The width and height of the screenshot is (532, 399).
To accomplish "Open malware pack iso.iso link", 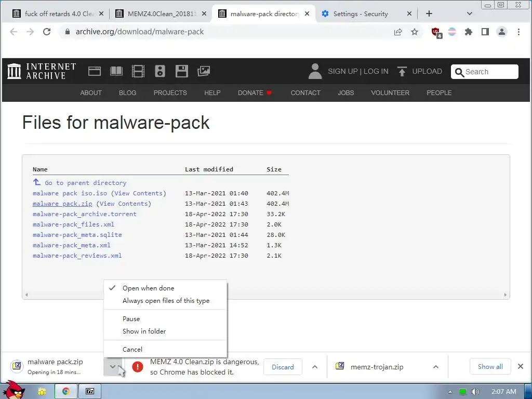I will [x=70, y=193].
